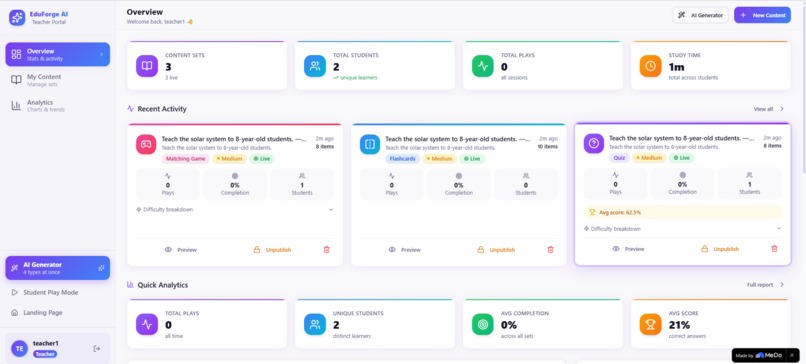
Task: Click the AI Generator button in the header
Action: (x=700, y=15)
